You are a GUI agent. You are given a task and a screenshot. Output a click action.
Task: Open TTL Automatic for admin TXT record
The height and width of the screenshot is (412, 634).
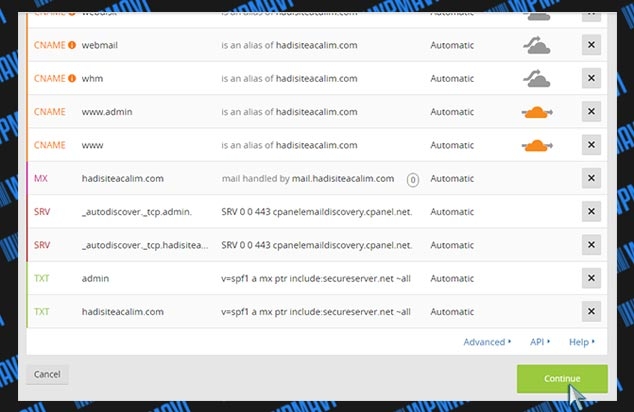[452, 279]
